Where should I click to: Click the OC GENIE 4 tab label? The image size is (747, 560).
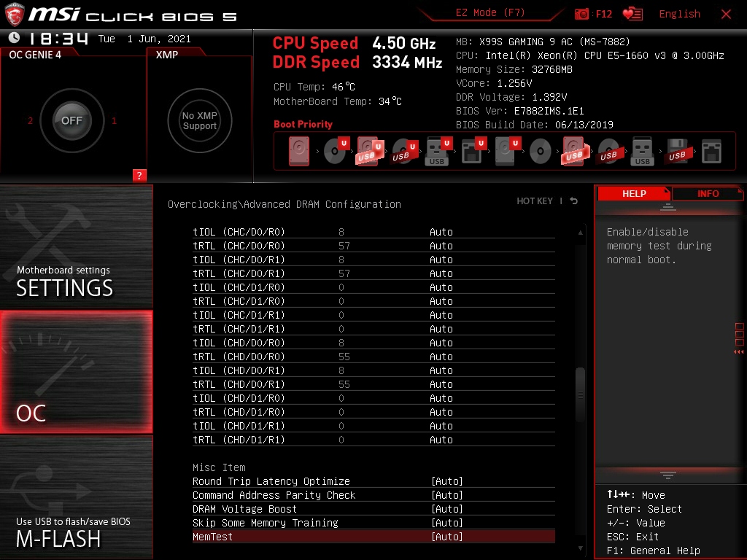[35, 55]
